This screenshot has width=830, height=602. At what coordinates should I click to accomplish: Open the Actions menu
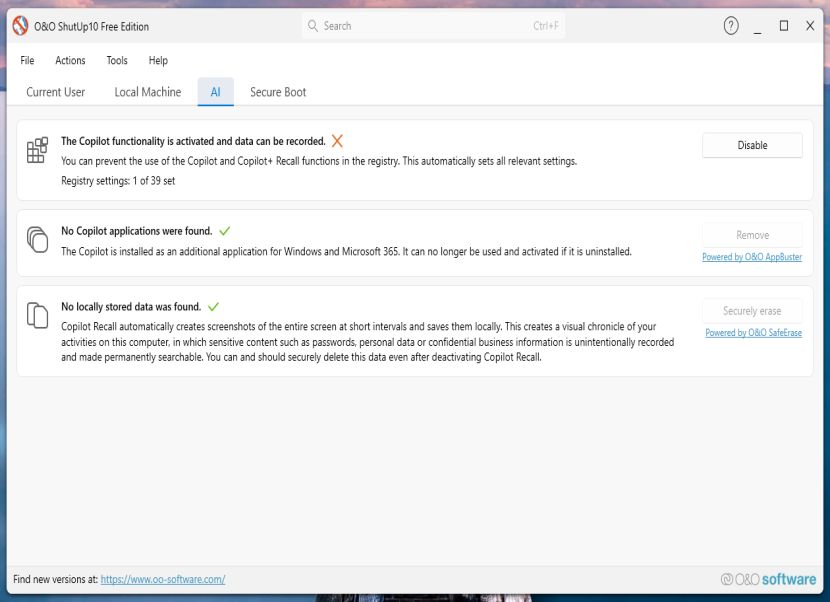click(x=70, y=60)
